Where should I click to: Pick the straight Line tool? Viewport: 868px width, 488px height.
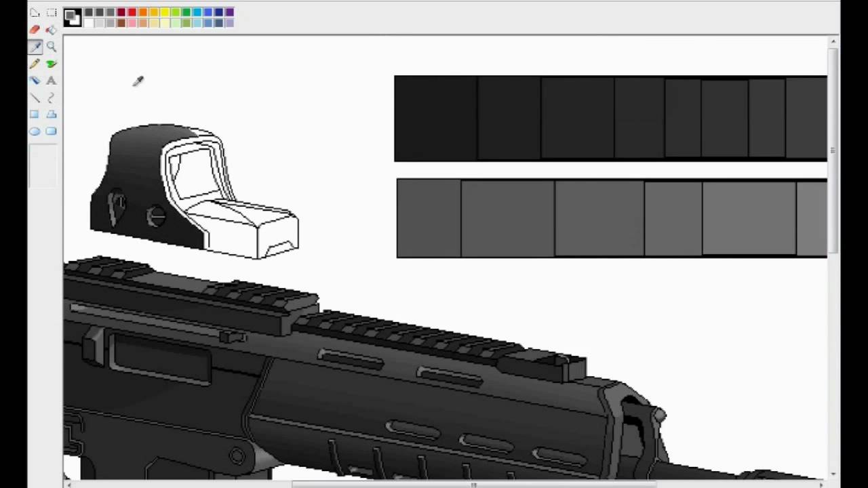coord(35,98)
